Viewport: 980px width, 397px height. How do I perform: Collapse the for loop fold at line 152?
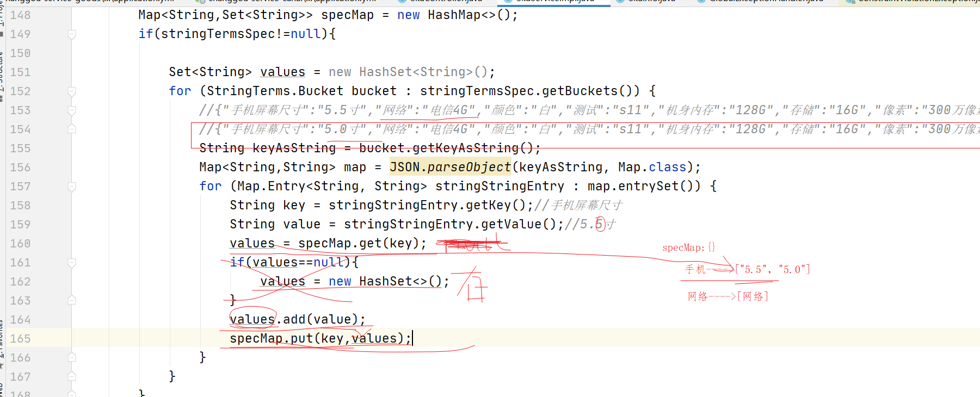pyautogui.click(x=71, y=91)
